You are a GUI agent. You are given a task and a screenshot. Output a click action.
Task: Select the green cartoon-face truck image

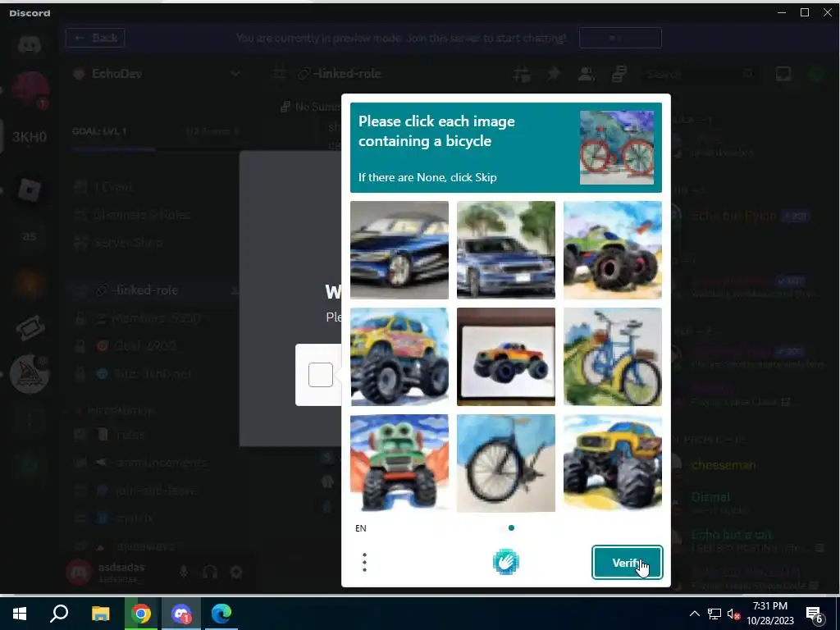399,463
